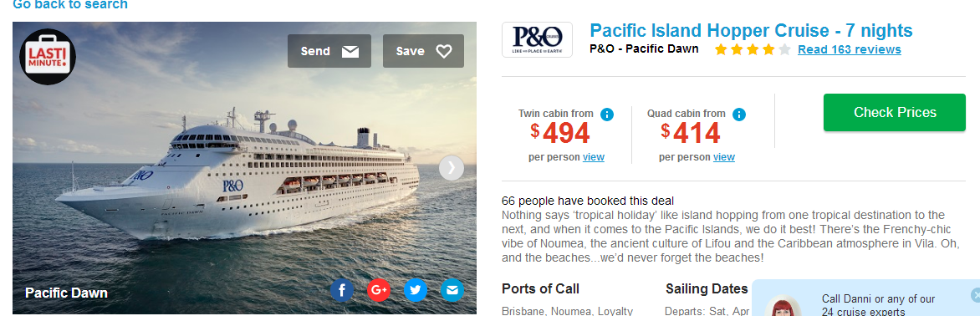The height and width of the screenshot is (316, 980).
Task: Close the Call Danni chat popup
Action: tap(975, 295)
